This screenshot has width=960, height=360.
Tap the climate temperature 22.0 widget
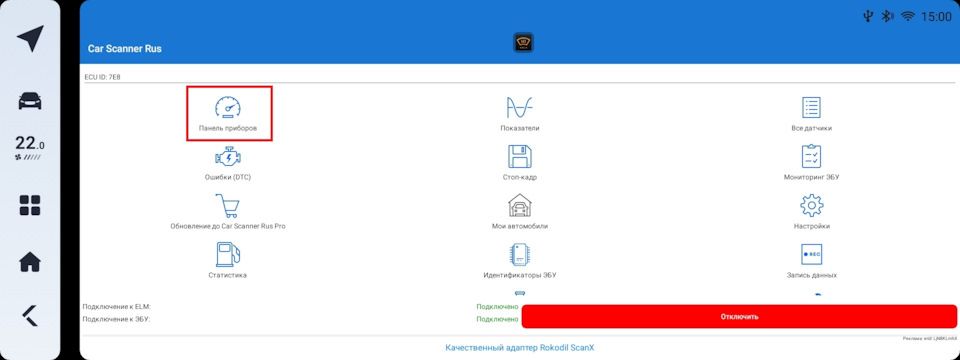30,148
